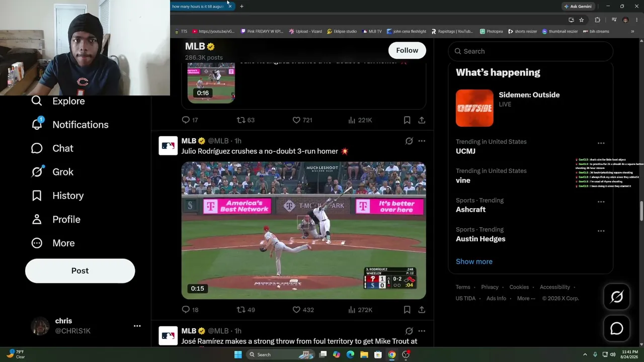Viewport: 644px width, 362px height.
Task: Open Grok actions on José Ramírez post
Action: [409, 331]
